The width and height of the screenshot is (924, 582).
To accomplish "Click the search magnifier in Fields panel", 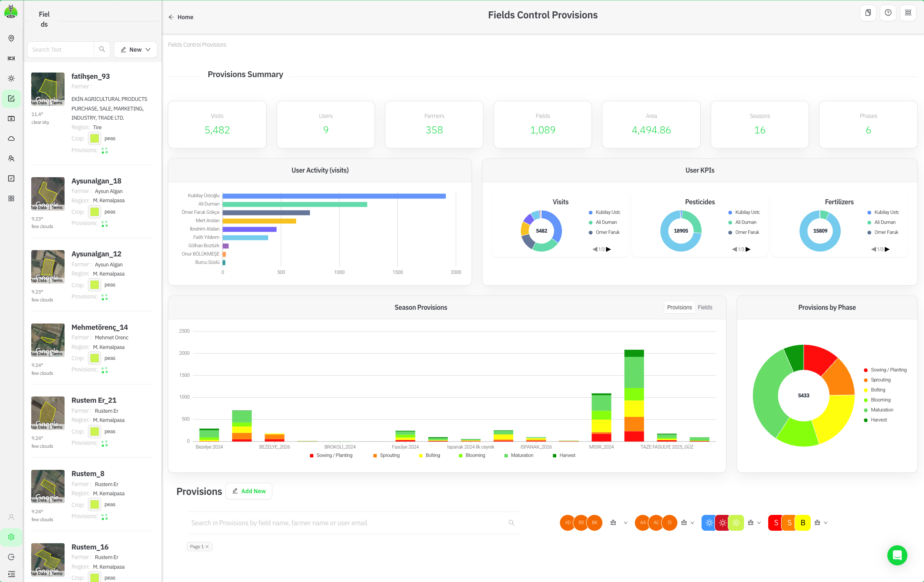I will 102,49.
